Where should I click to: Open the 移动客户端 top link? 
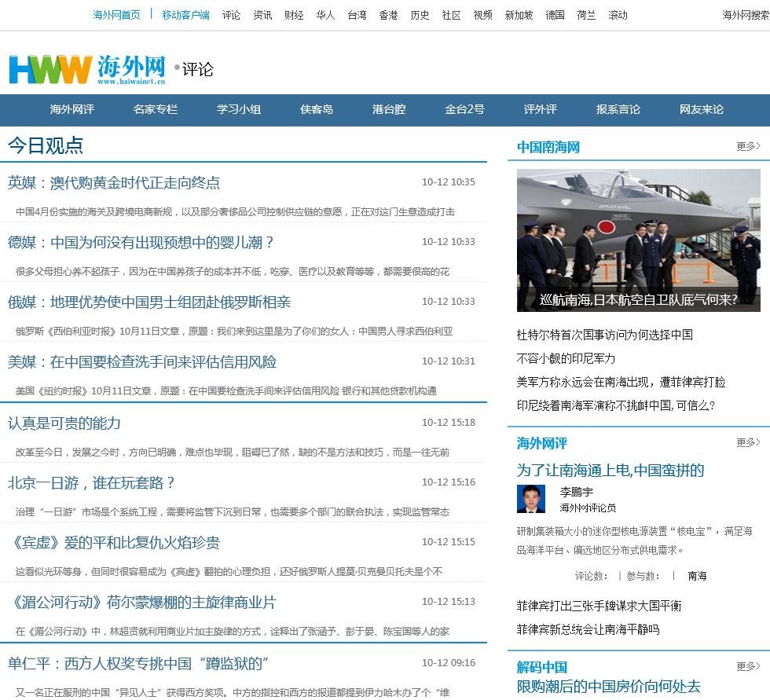pyautogui.click(x=185, y=15)
